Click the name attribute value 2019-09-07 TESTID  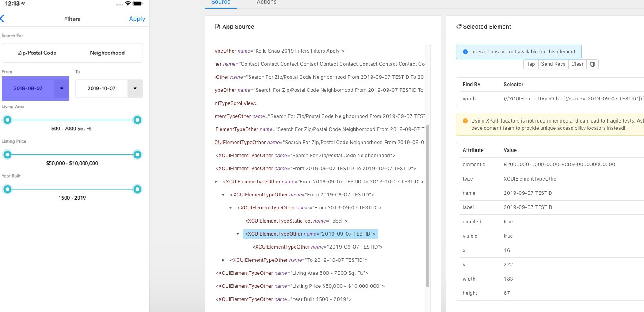tap(528, 193)
